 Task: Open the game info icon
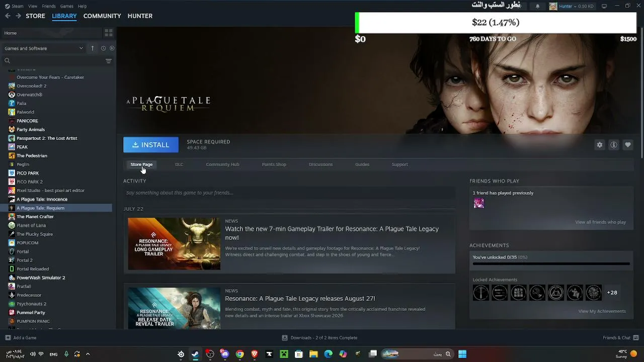click(613, 145)
